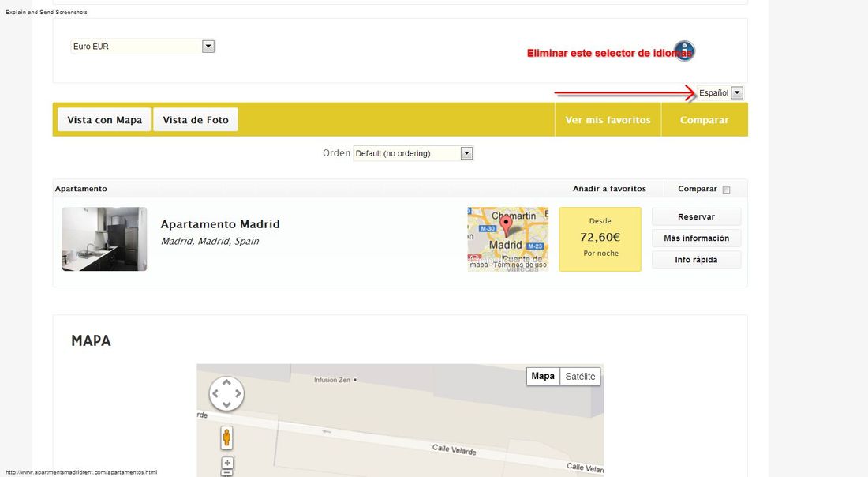The image size is (868, 477).
Task: Pan the map down with the arrow control
Action: coord(226,404)
